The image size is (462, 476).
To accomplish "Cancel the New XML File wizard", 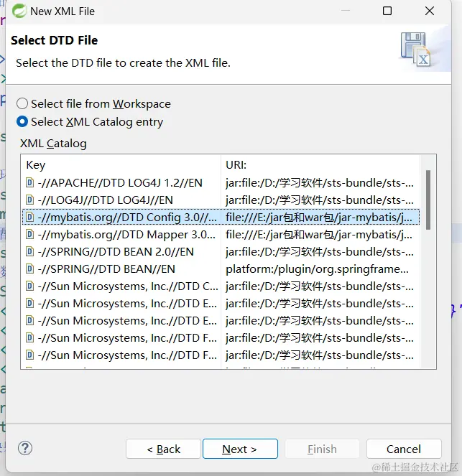I will point(403,449).
